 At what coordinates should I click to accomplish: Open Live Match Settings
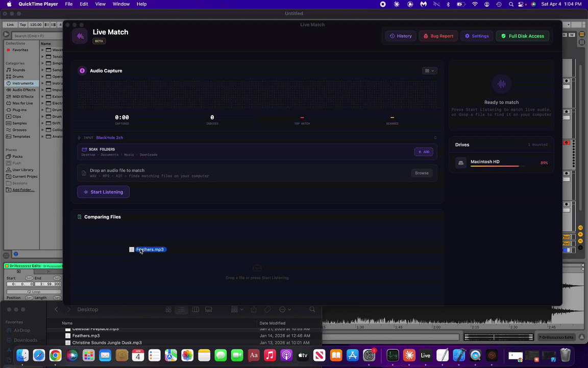477,36
